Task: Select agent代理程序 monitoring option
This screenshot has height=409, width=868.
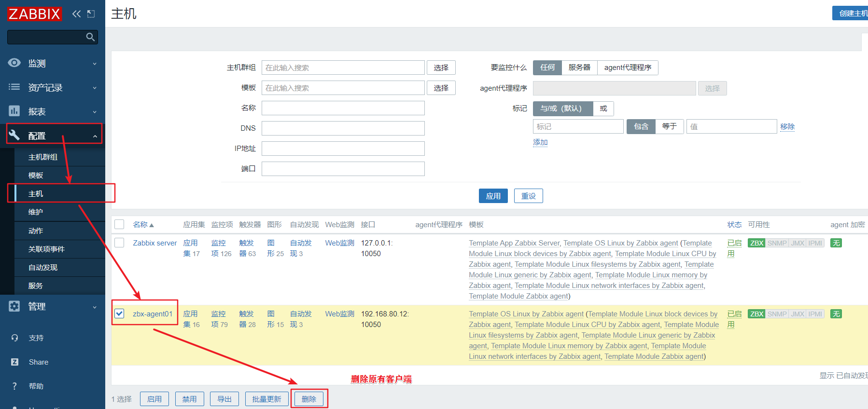Action: [x=628, y=68]
